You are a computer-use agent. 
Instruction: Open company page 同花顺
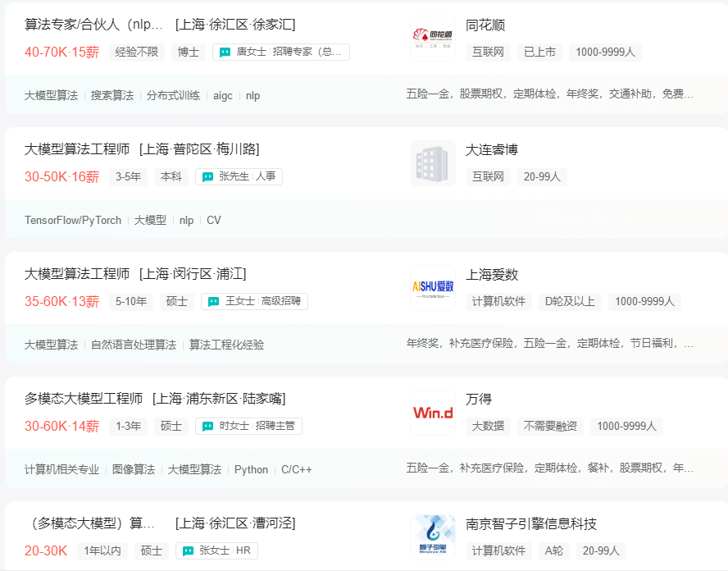[x=485, y=25]
